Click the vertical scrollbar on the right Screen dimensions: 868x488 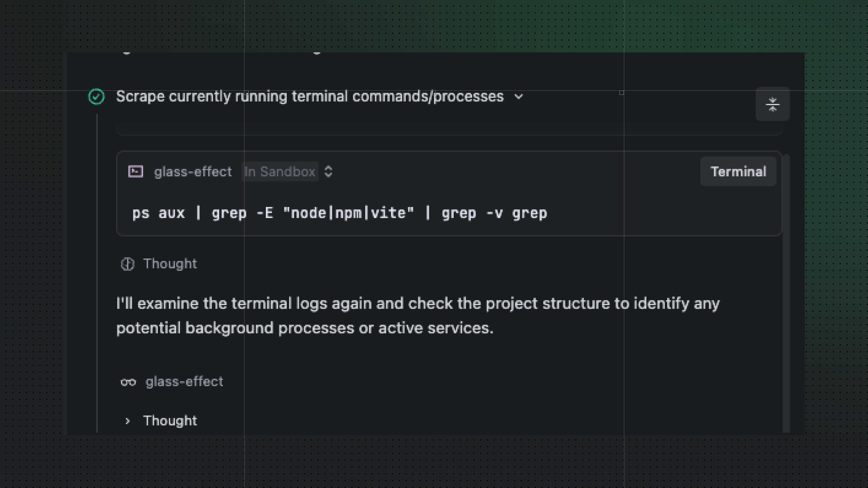click(786, 293)
